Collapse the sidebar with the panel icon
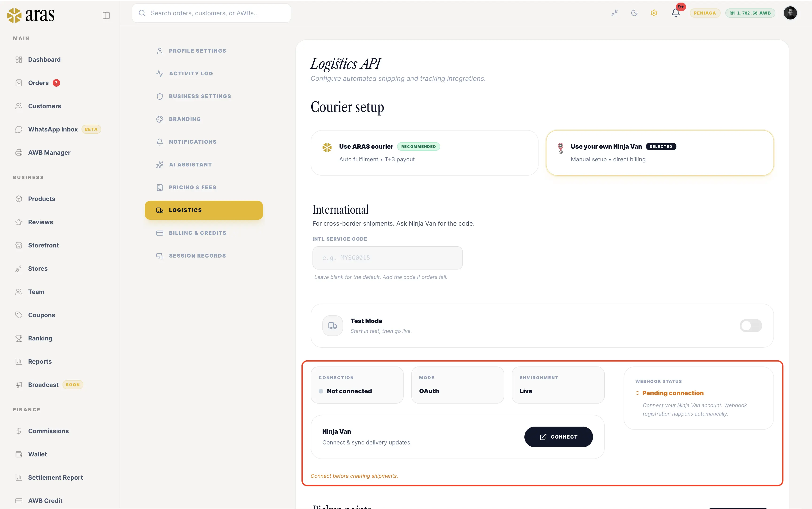Screen dimensions: 812x509 pos(106,15)
